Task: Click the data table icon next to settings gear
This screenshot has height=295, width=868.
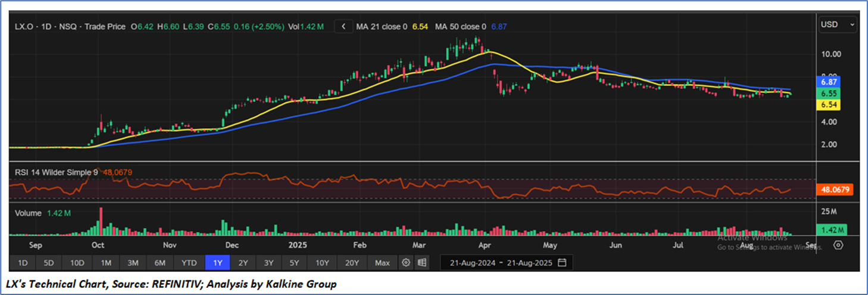Action: coord(421,263)
